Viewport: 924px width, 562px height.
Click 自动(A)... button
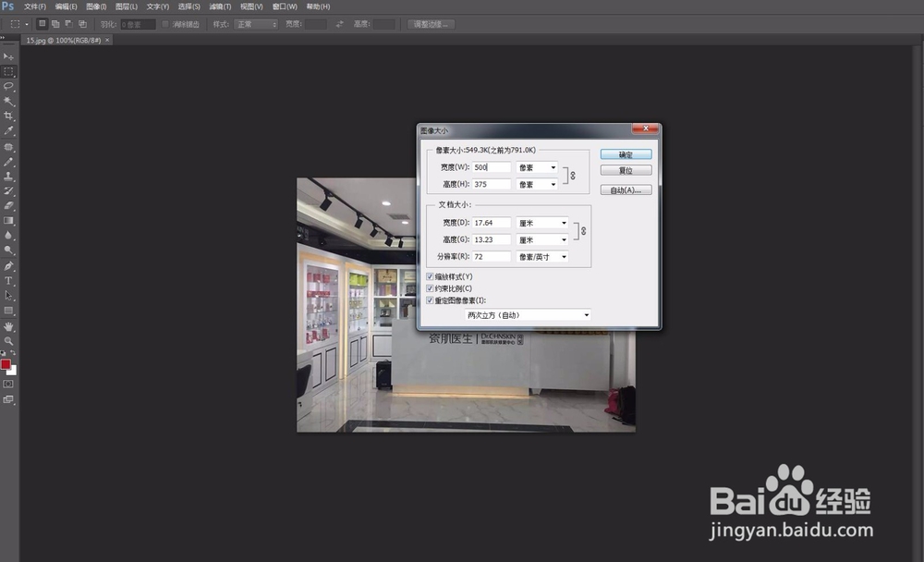626,189
